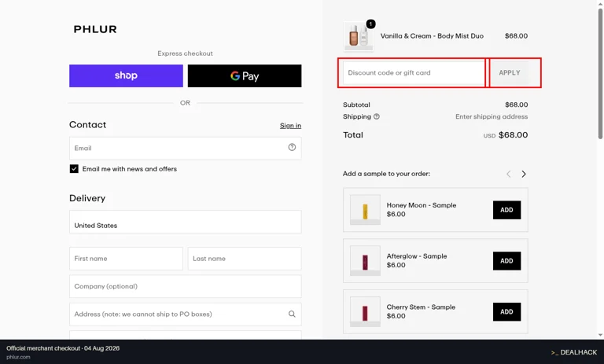The image size is (604, 364).
Task: Click the Cherry Stem sample thumbnail
Action: [365, 311]
